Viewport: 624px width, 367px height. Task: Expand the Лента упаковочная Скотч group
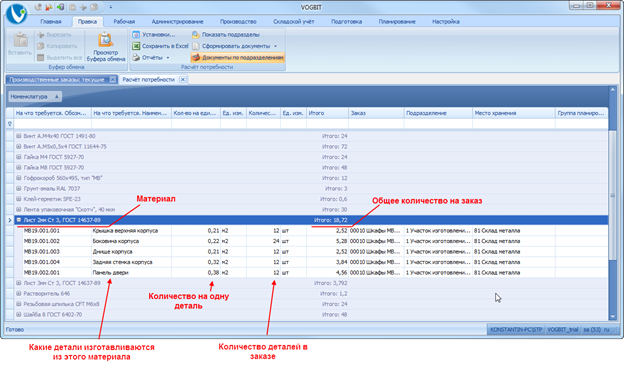coord(19,209)
